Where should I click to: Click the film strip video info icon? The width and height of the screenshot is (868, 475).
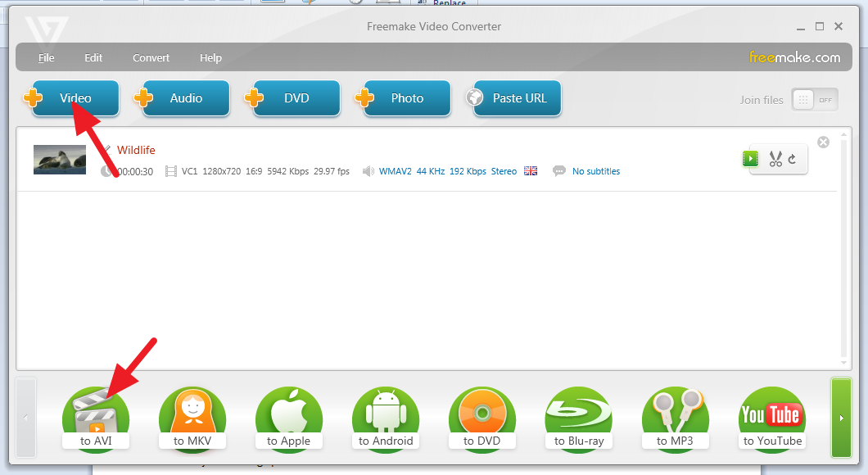click(171, 172)
